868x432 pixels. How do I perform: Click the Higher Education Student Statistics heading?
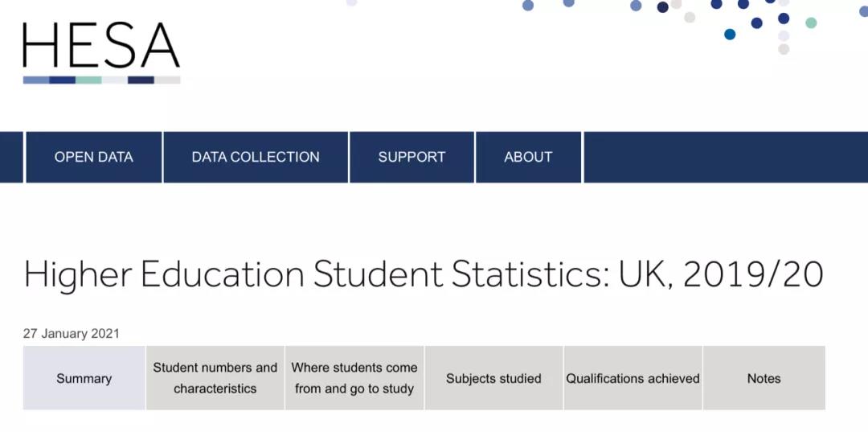(x=424, y=274)
